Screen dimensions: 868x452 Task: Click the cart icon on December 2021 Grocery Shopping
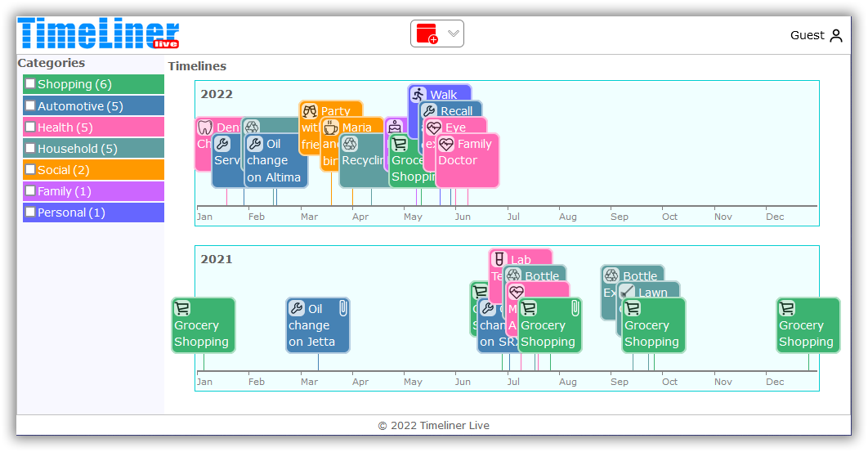pos(786,308)
